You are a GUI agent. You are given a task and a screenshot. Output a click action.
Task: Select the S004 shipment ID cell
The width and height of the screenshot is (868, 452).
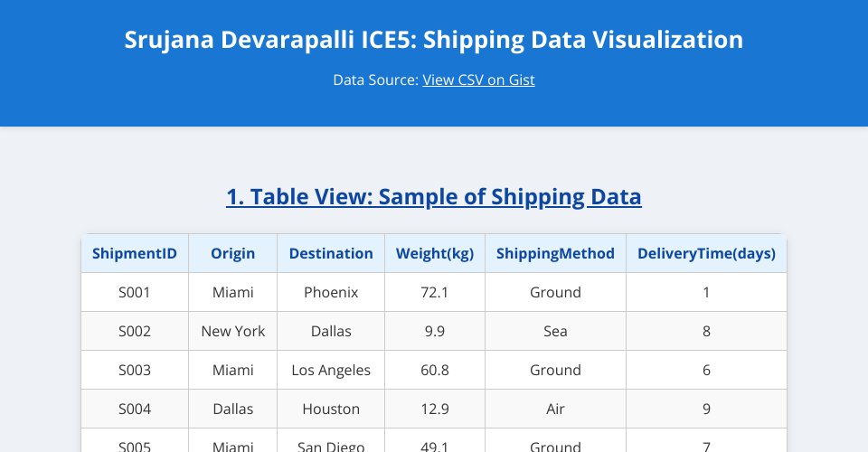[x=135, y=409]
